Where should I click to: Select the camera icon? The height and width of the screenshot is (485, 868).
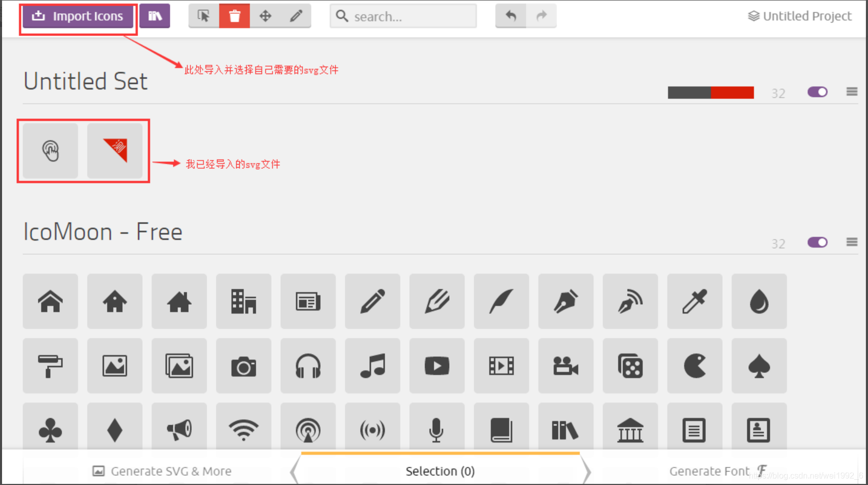[x=243, y=366]
